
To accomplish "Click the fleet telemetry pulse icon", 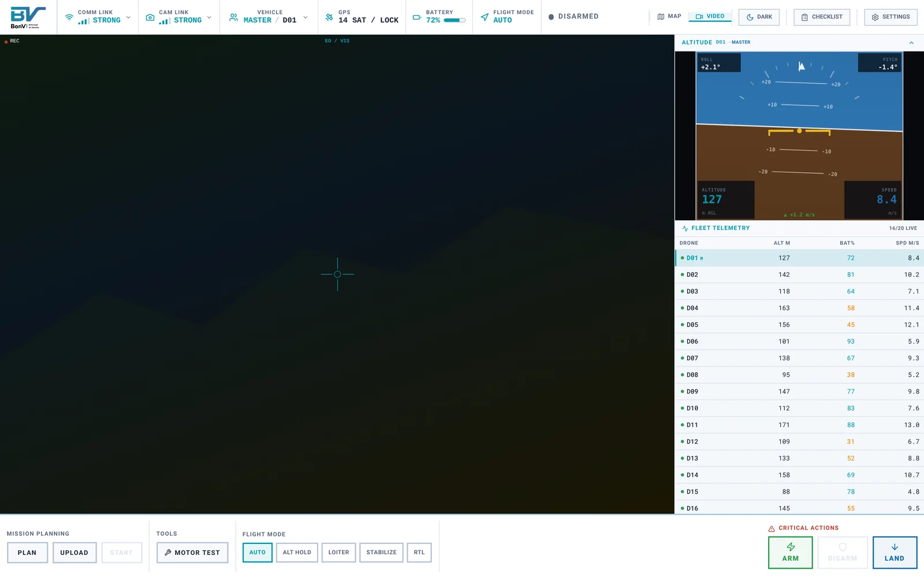I will coord(685,228).
